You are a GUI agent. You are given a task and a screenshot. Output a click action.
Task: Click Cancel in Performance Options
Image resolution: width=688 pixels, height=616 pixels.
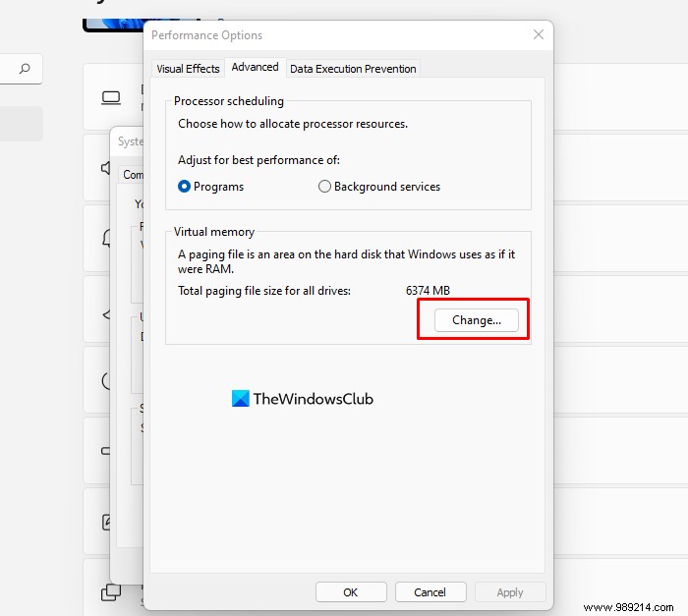(430, 592)
